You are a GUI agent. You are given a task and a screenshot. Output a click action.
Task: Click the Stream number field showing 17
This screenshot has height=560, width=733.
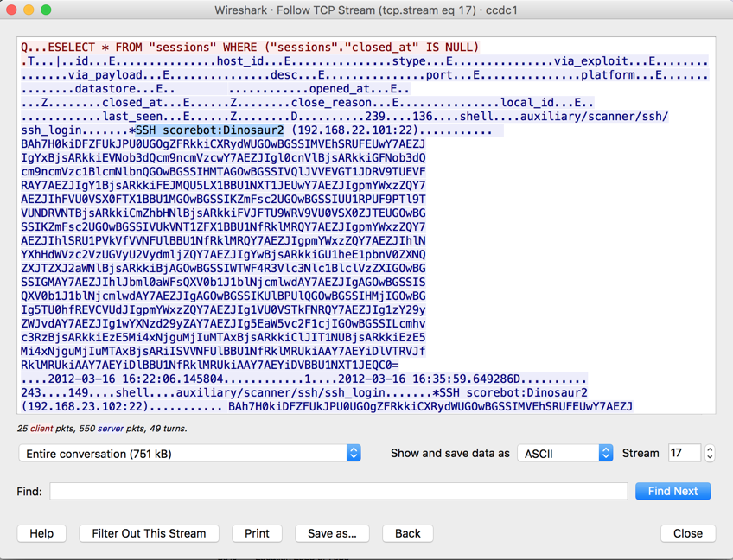click(x=684, y=453)
